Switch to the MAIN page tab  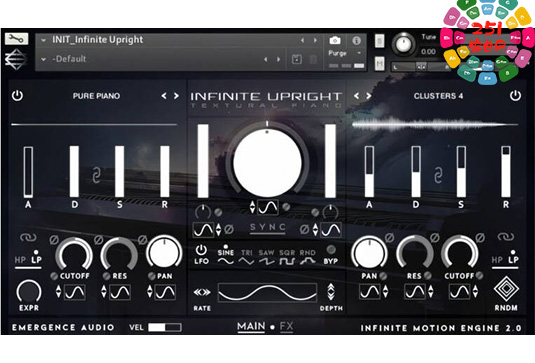point(251,327)
